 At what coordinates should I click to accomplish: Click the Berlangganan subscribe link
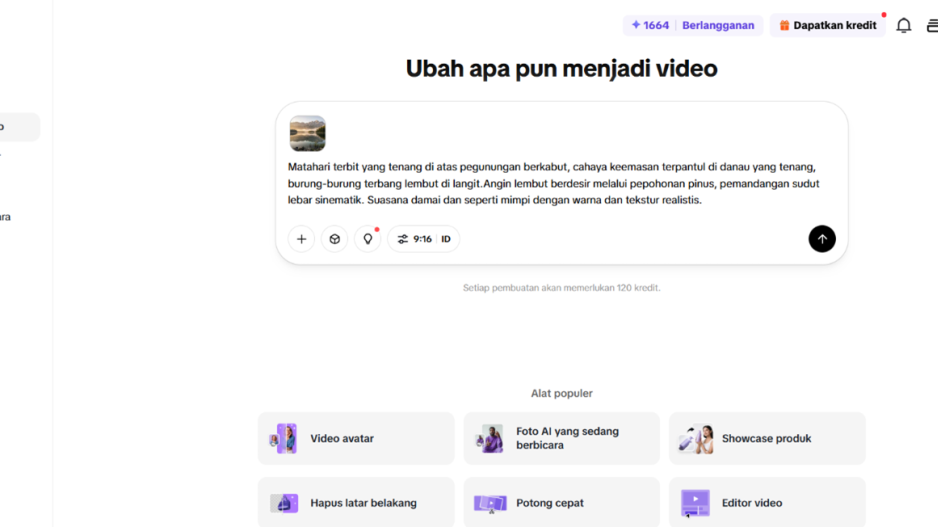(718, 26)
